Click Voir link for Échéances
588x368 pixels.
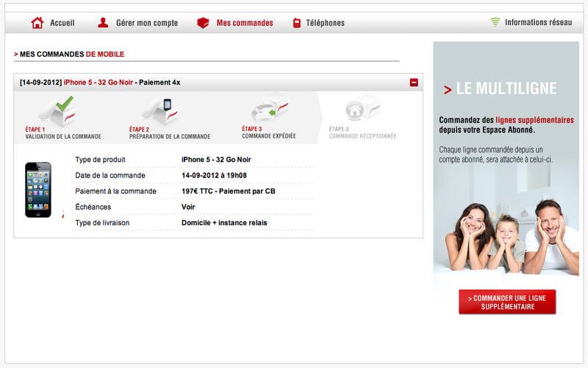[x=188, y=207]
